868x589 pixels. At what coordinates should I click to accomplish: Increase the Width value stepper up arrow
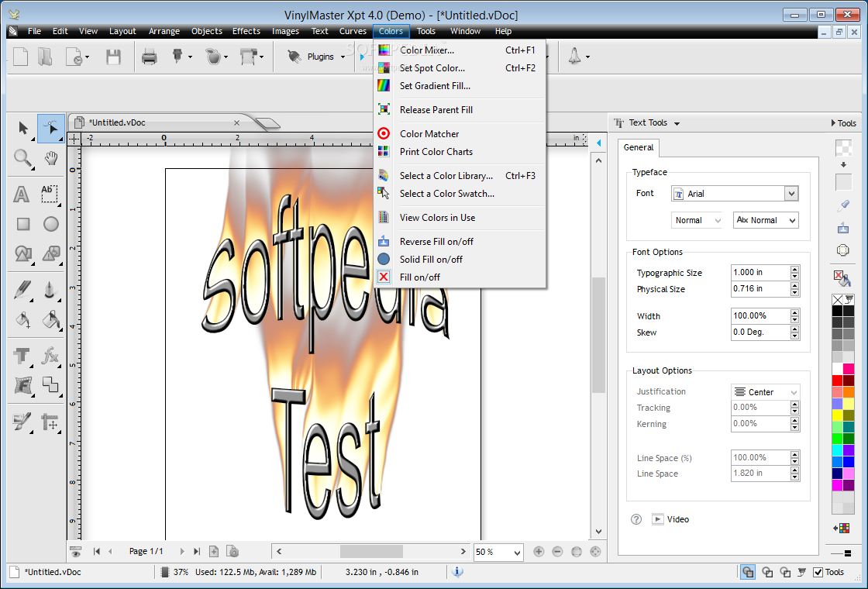[x=795, y=312]
